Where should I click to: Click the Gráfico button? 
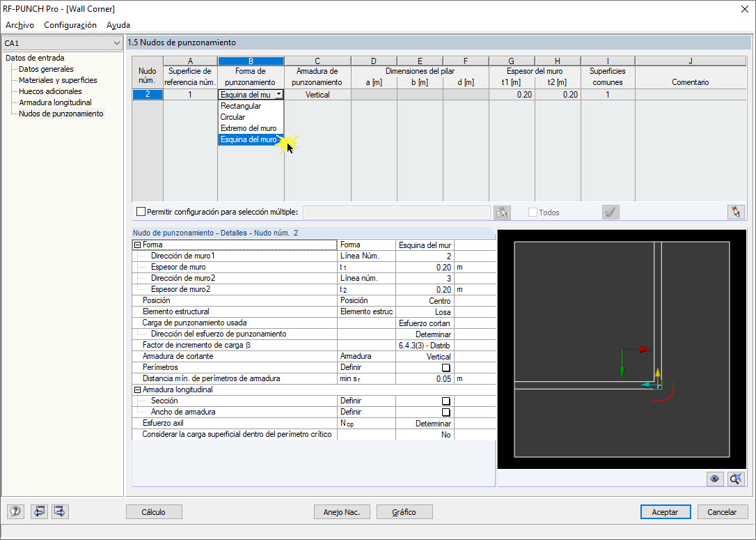(x=404, y=512)
